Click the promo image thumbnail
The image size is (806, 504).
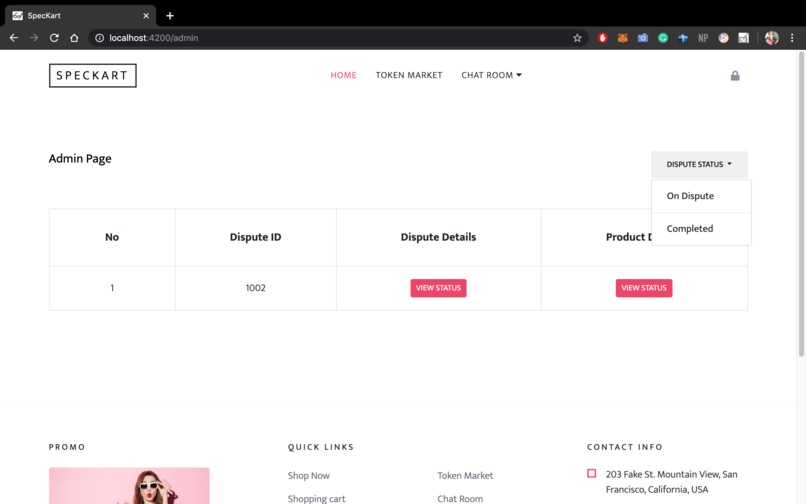pos(129,486)
